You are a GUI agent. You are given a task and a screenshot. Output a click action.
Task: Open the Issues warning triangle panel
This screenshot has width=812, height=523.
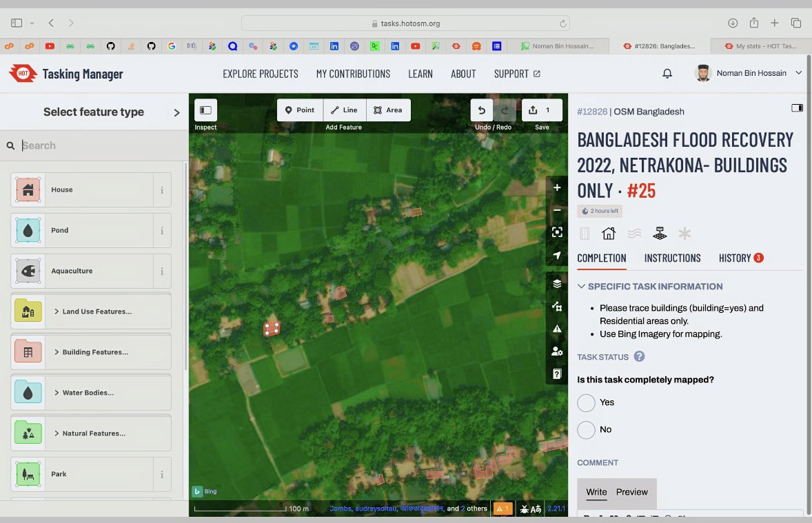click(557, 329)
